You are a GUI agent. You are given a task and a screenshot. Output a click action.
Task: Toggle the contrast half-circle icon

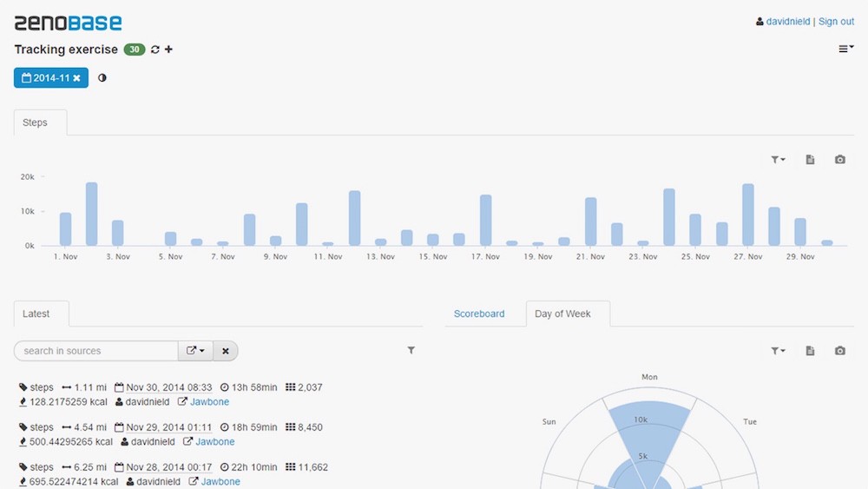pyautogui.click(x=102, y=78)
